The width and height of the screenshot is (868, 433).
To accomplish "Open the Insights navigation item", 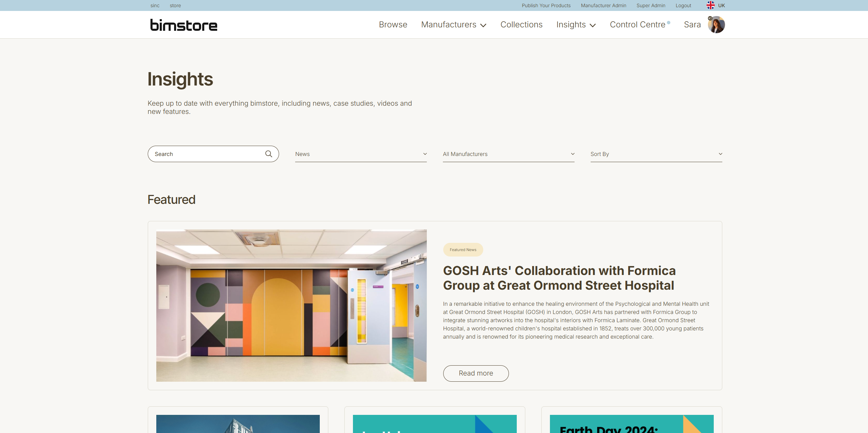I will (571, 25).
